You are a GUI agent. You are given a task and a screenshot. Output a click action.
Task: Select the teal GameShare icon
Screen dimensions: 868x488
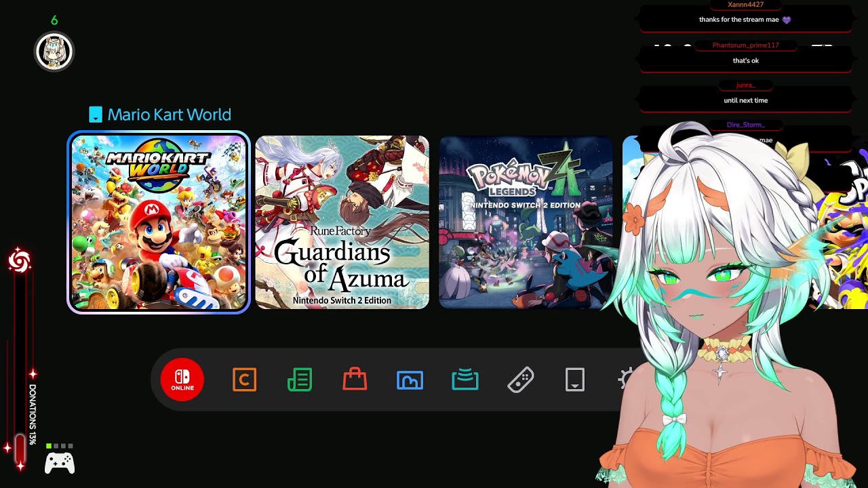(465, 380)
